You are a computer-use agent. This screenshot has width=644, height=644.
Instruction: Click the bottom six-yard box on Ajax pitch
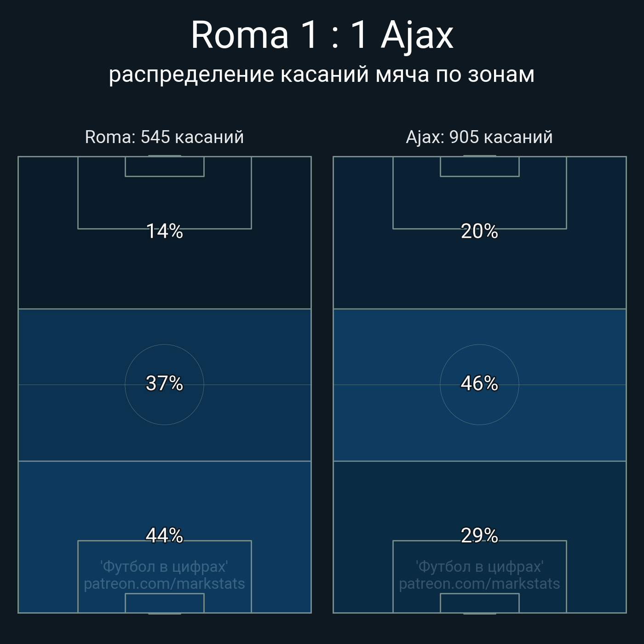pyautogui.click(x=479, y=603)
